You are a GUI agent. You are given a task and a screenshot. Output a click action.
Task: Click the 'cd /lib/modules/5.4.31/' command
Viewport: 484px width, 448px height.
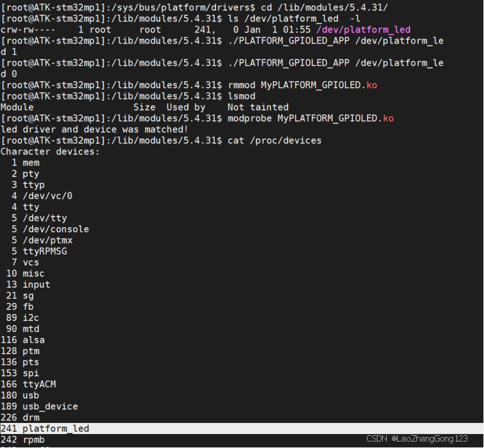coord(324,8)
